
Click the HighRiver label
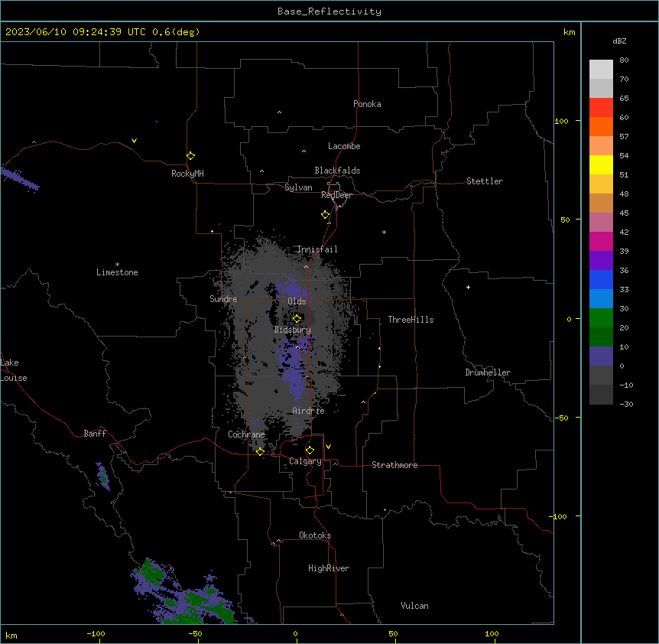click(x=329, y=568)
